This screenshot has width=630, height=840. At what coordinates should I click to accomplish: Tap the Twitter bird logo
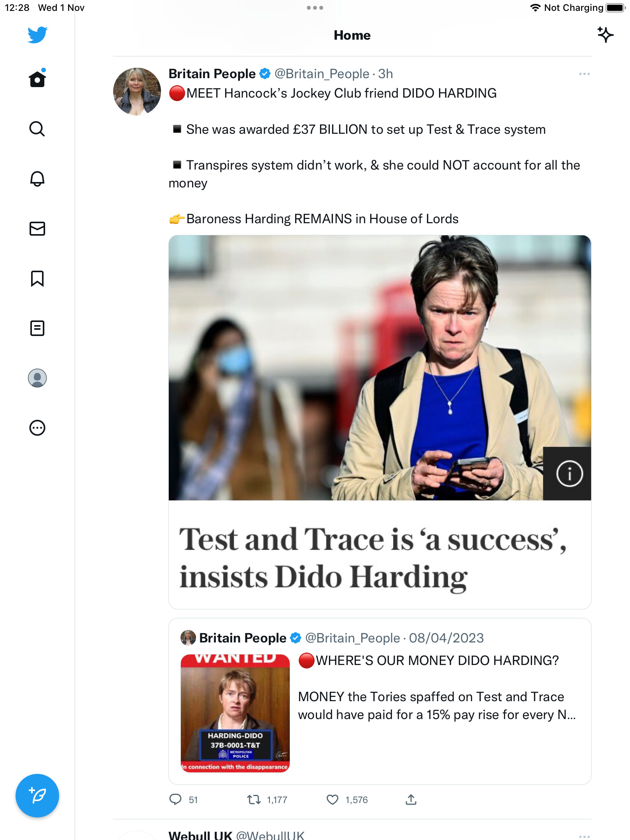(x=37, y=35)
